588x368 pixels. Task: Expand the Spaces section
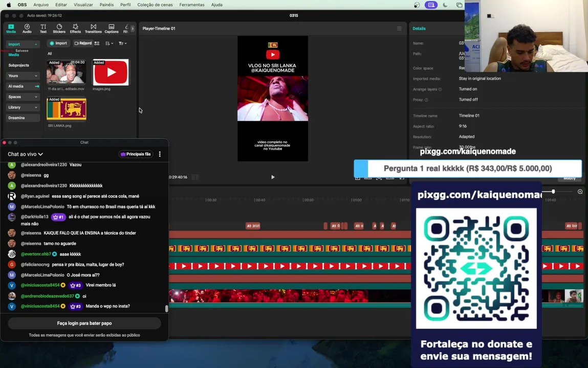pos(23,97)
